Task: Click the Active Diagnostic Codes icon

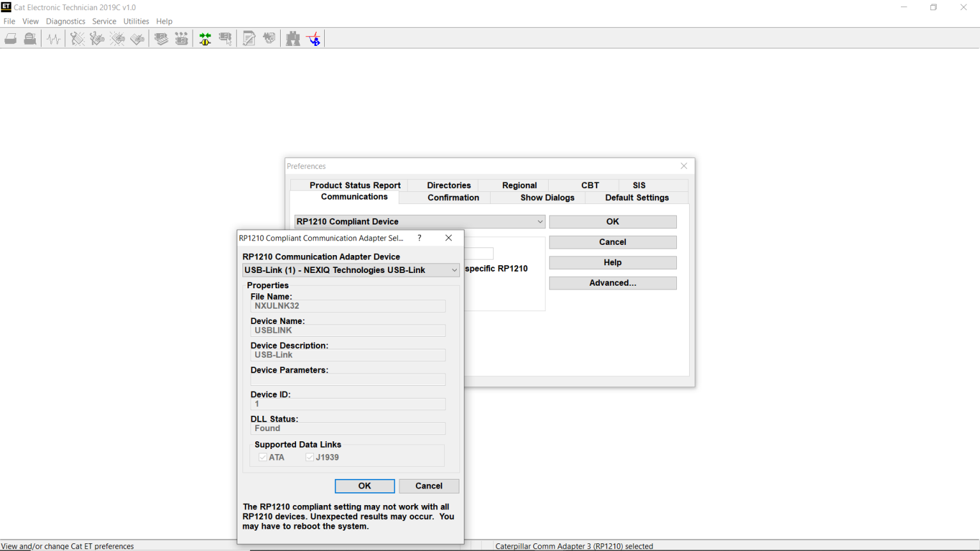Action: click(x=77, y=38)
